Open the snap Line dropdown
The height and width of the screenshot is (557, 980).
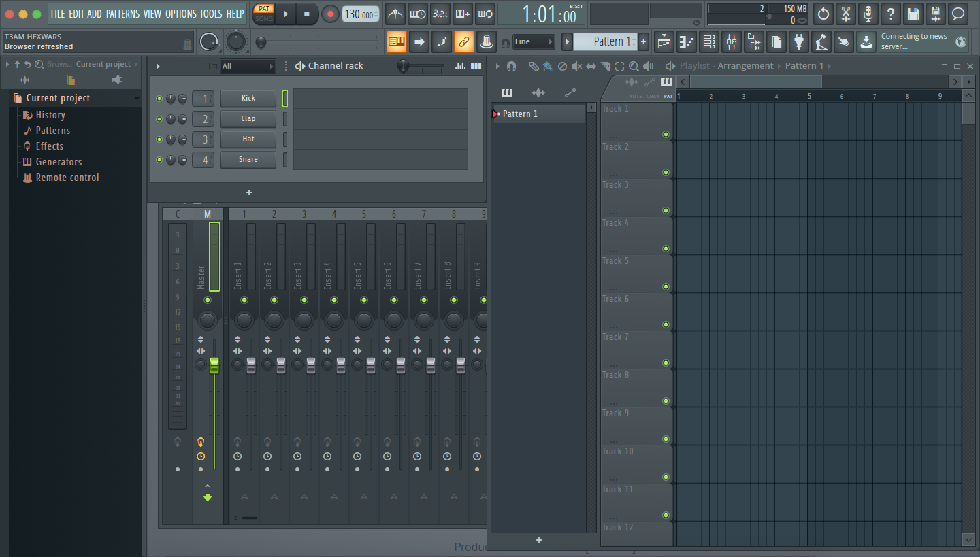click(534, 42)
